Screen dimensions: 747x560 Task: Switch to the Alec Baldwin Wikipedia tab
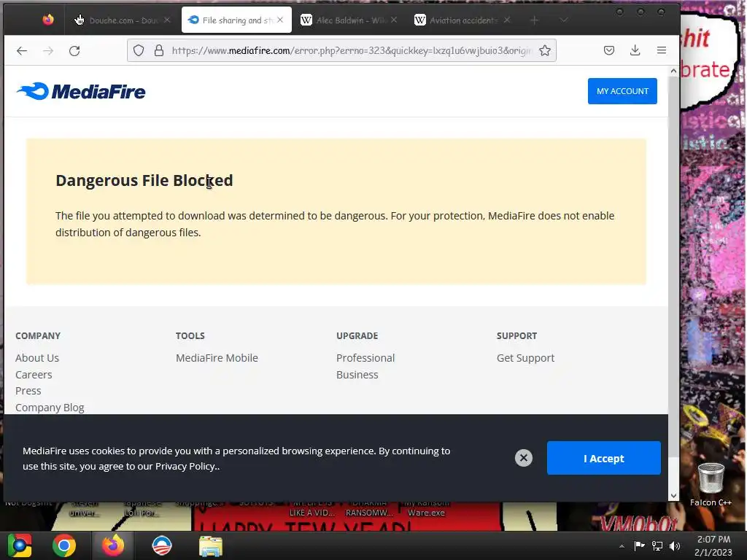tap(348, 20)
